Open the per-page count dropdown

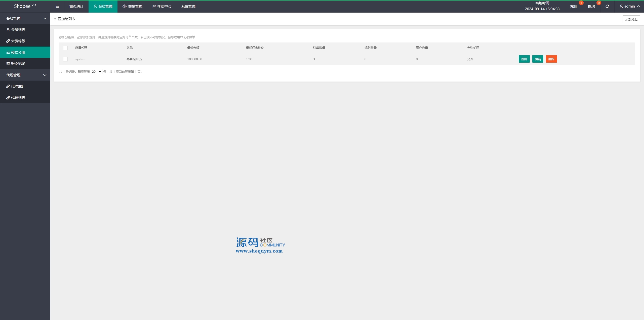click(96, 72)
